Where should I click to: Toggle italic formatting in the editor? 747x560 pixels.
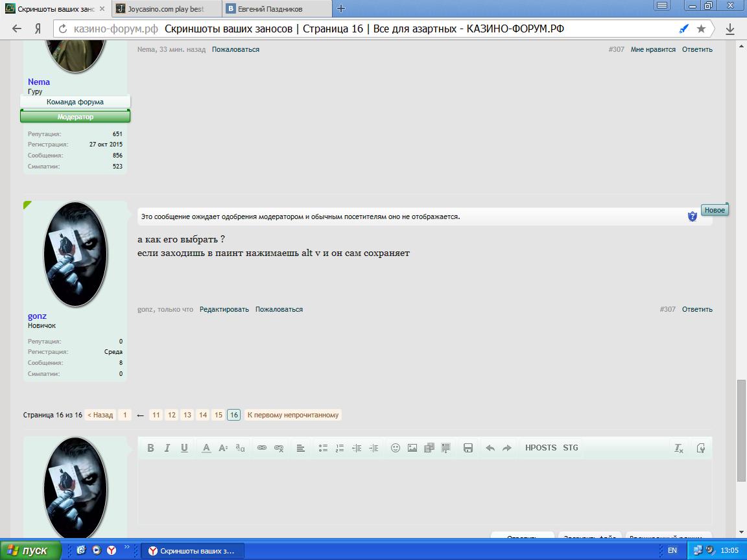tap(167, 448)
